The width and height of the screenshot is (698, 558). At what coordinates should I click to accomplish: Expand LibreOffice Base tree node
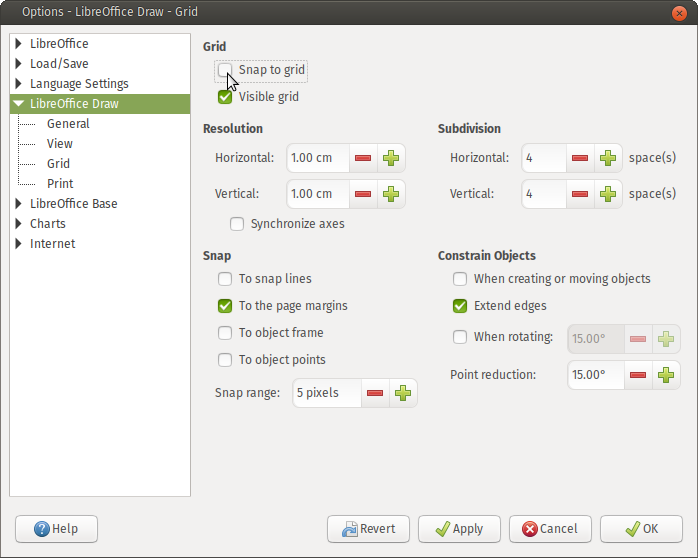click(18, 204)
